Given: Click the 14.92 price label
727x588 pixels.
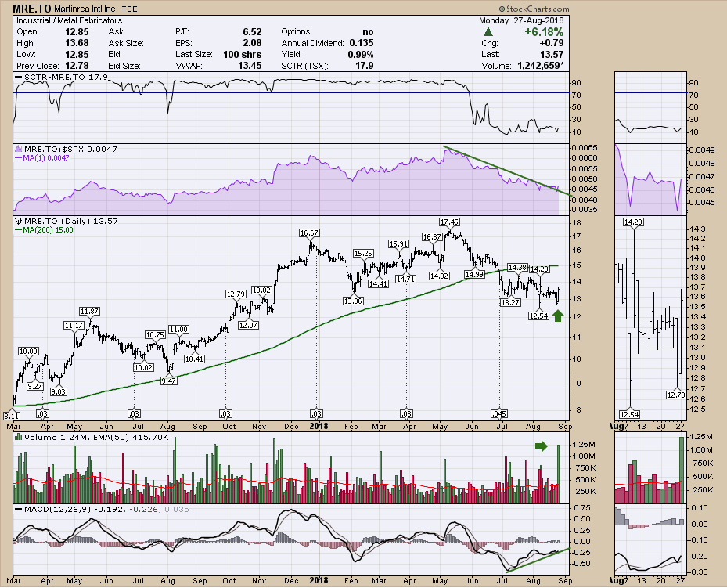Looking at the screenshot, I should click(438, 276).
